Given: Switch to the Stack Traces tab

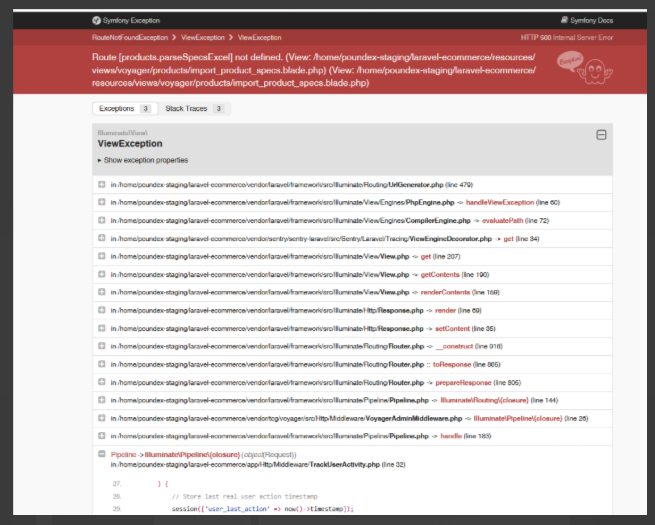Looking at the screenshot, I should click(193, 108).
